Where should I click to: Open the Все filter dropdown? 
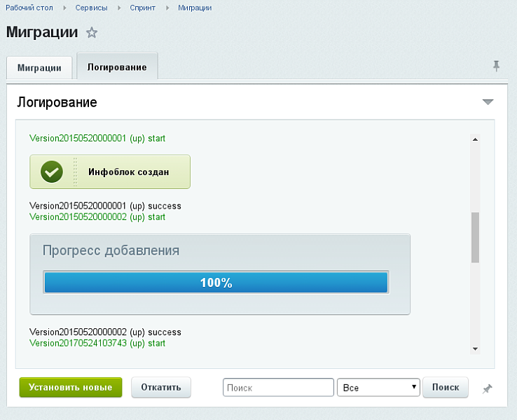coord(378,387)
